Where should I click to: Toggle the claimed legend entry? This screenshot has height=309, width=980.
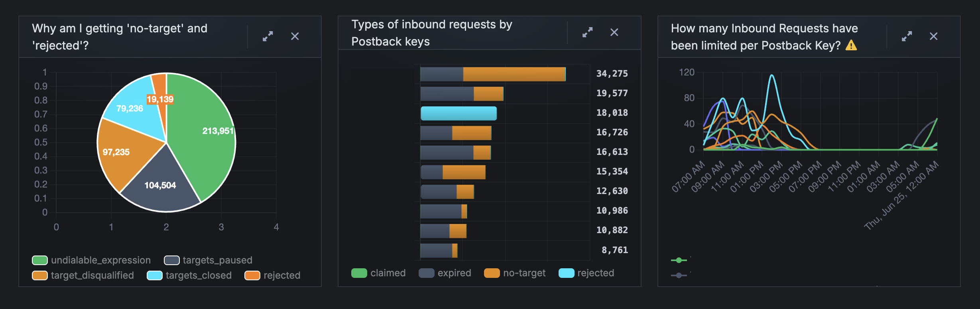point(378,273)
